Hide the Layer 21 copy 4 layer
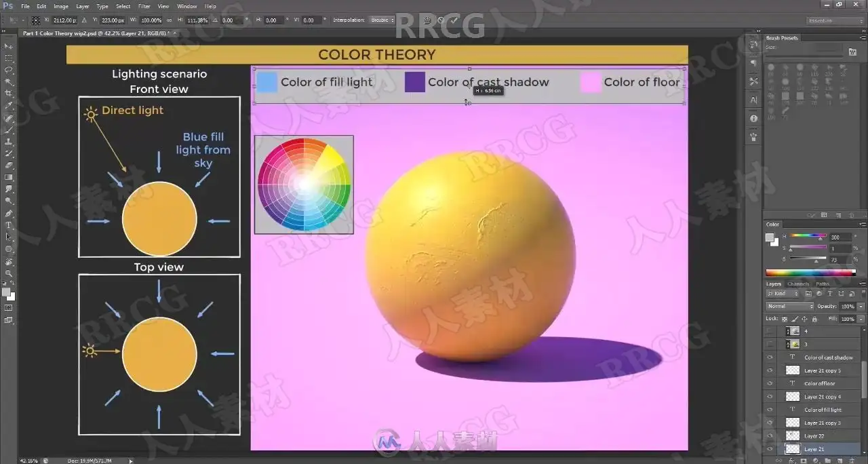This screenshot has width=868, height=464. click(x=770, y=396)
